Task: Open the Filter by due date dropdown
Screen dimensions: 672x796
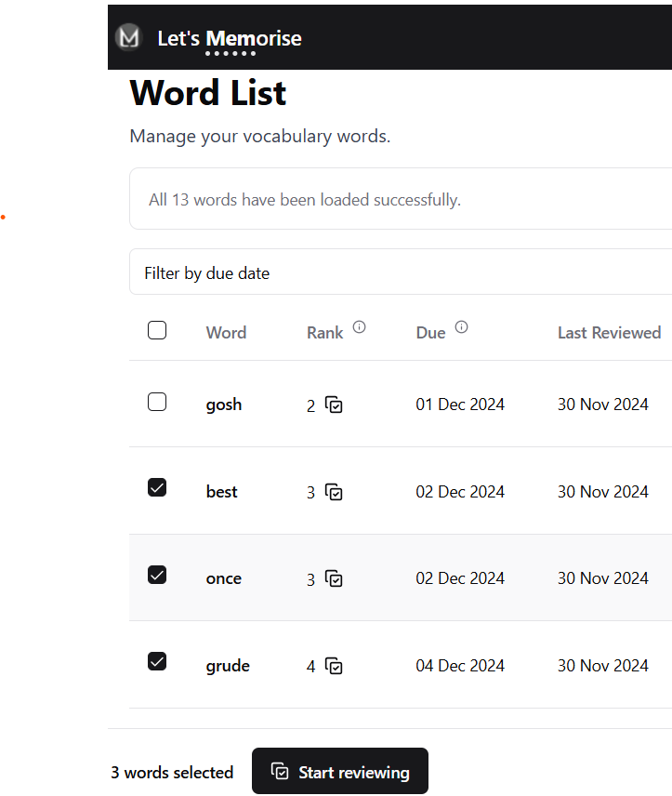Action: (400, 273)
